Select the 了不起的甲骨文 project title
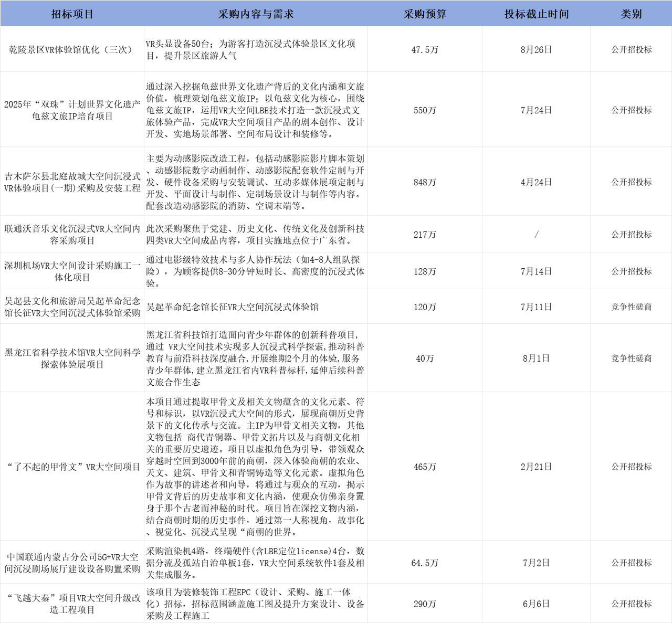This screenshot has width=672, height=623. [x=72, y=466]
